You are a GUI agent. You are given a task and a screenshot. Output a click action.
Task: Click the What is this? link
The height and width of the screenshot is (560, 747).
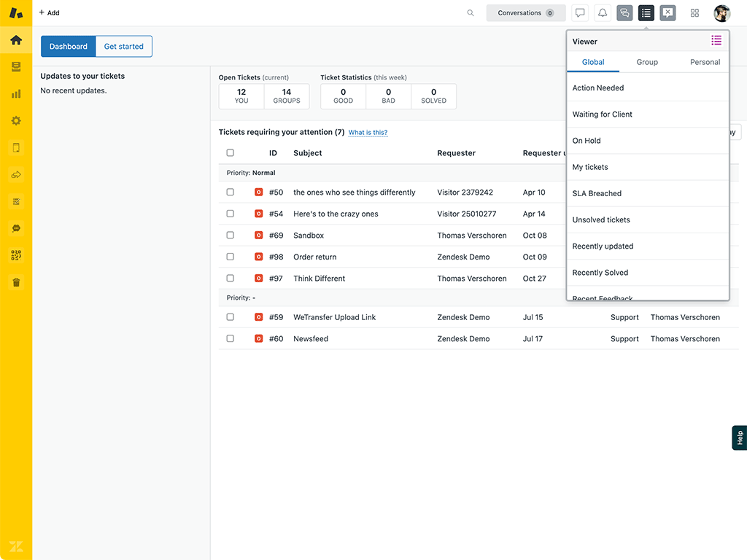click(x=368, y=133)
